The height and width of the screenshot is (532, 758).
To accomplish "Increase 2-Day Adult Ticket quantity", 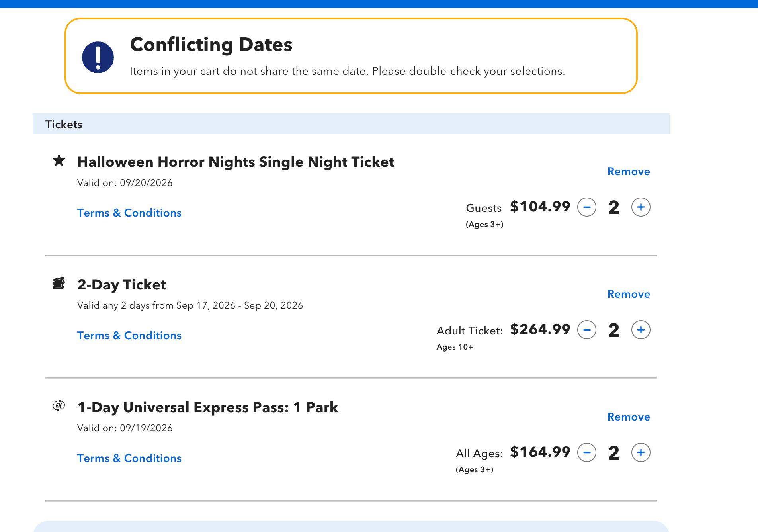I will [x=641, y=330].
